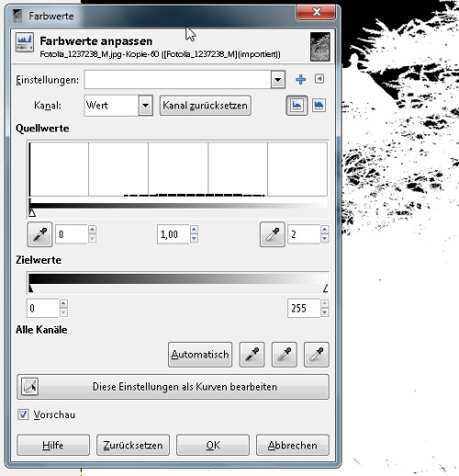Click the Automatisch button
Screen dimensions: 459x476
click(x=200, y=355)
